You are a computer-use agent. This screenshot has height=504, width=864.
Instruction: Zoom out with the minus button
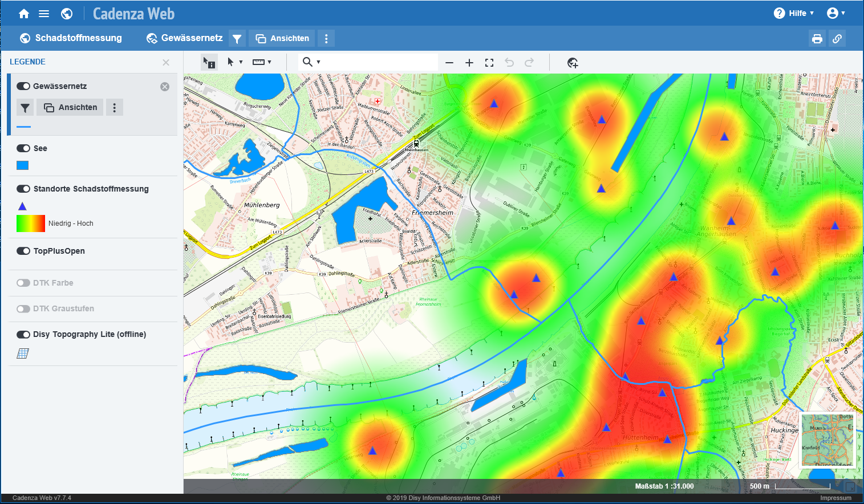[449, 63]
